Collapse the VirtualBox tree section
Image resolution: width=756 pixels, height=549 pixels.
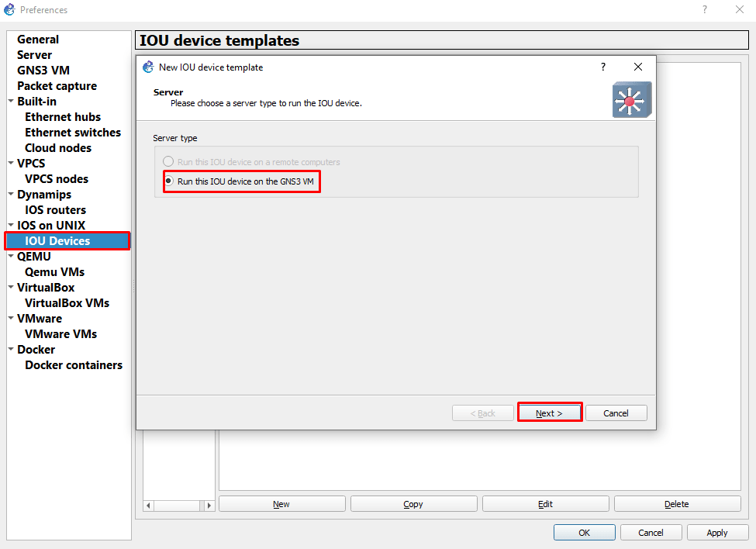pyautogui.click(x=11, y=287)
